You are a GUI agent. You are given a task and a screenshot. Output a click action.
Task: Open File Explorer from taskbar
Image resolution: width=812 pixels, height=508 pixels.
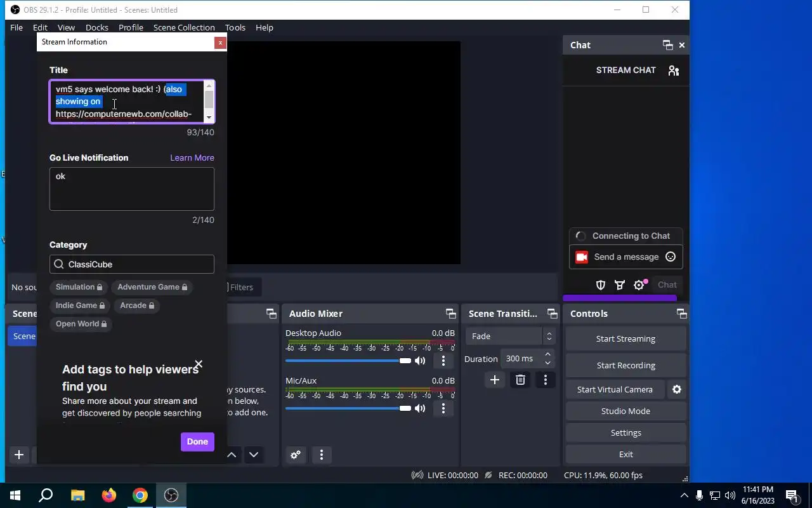pyautogui.click(x=77, y=495)
